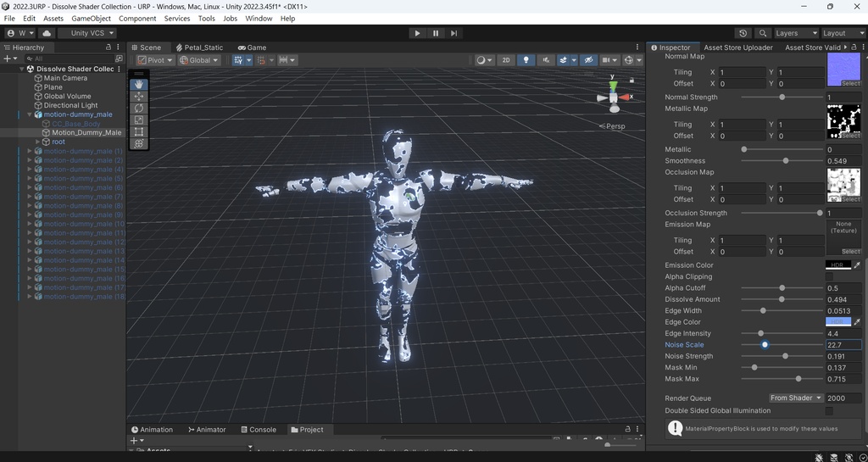868x462 pixels.
Task: Toggle scene effects (skybox, fog)
Action: (564, 60)
